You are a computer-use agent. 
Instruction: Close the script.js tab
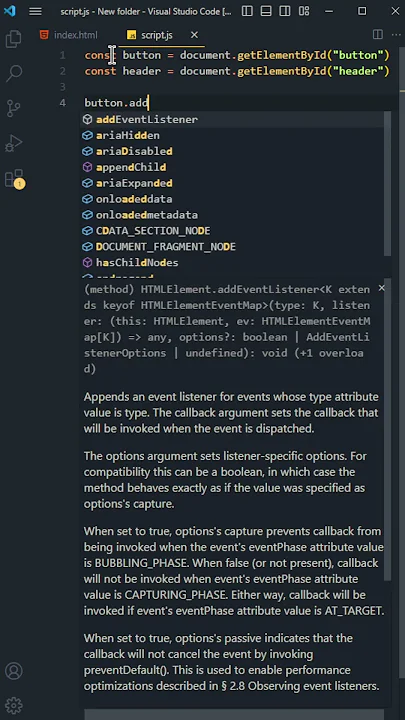pos(194,35)
